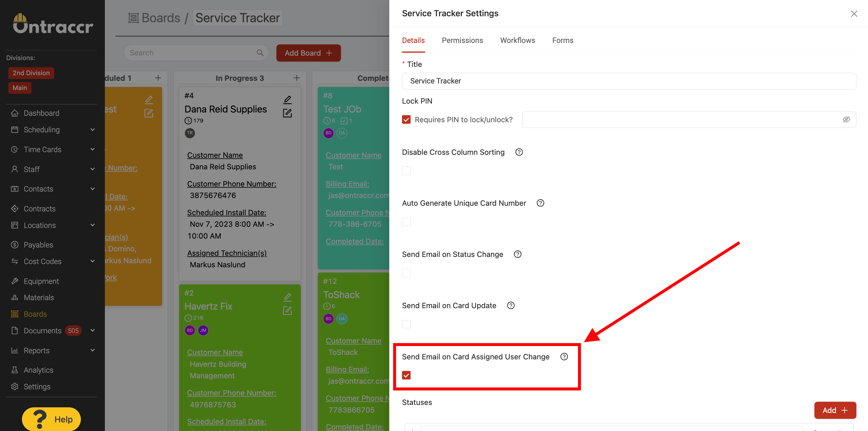
Task: Click the Contacts icon in sidebar
Action: 15,189
